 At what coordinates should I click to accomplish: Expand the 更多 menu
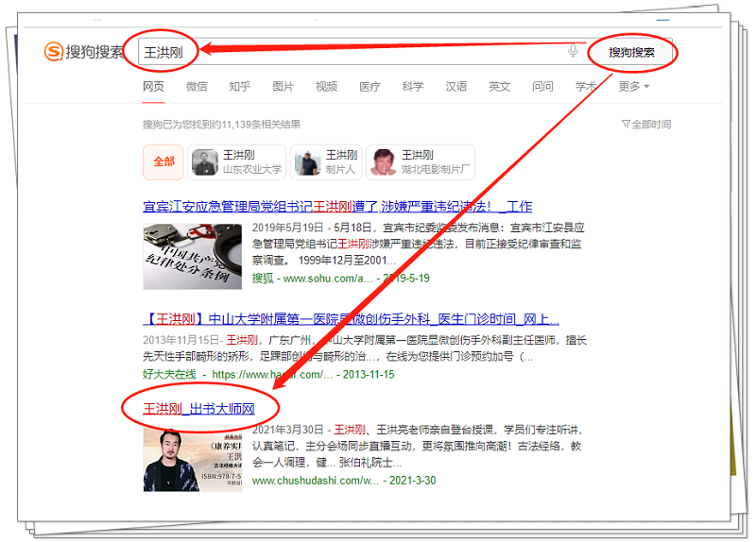point(633,86)
